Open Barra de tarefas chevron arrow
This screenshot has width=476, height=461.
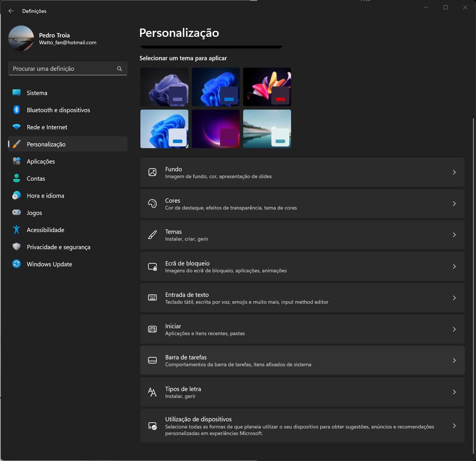click(x=454, y=360)
